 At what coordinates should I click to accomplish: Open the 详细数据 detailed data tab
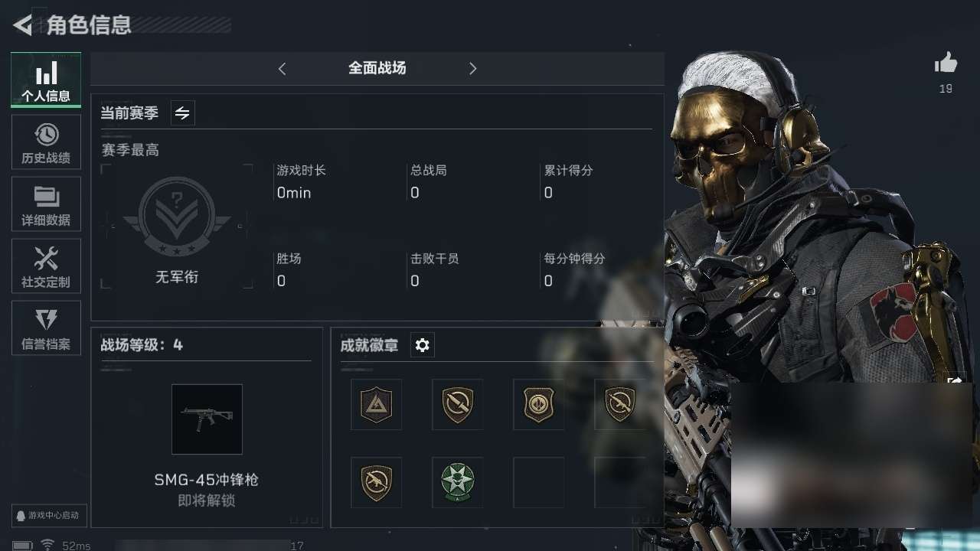tap(46, 204)
